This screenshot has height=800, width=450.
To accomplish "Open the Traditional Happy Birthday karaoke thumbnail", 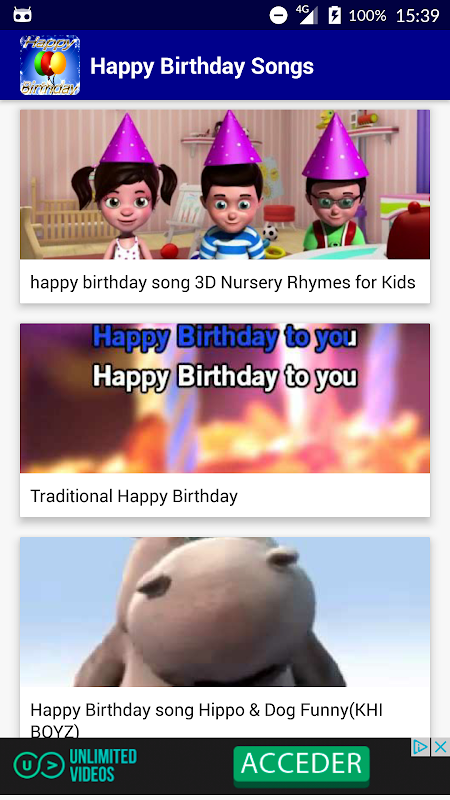I will (x=225, y=398).
